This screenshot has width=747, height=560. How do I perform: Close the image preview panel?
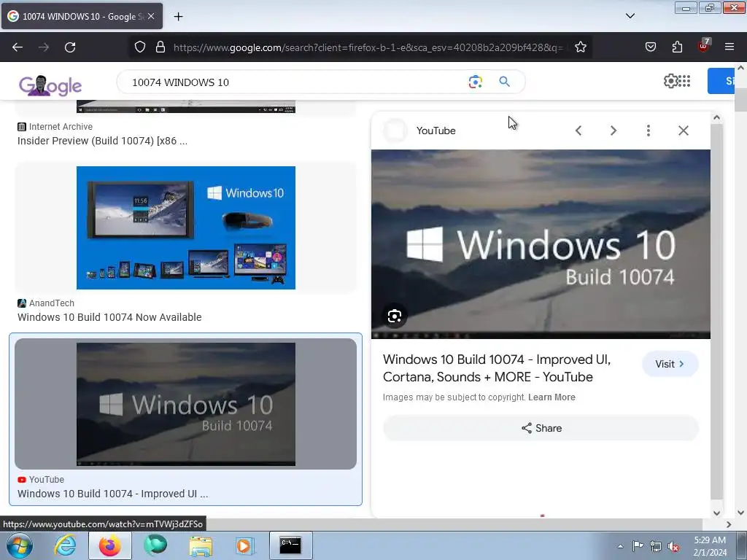683,131
